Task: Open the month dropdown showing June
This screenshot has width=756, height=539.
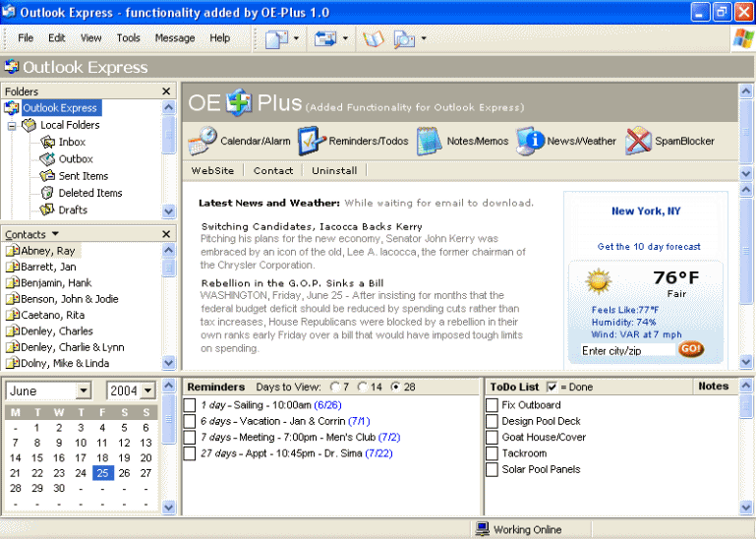Action: (x=84, y=390)
